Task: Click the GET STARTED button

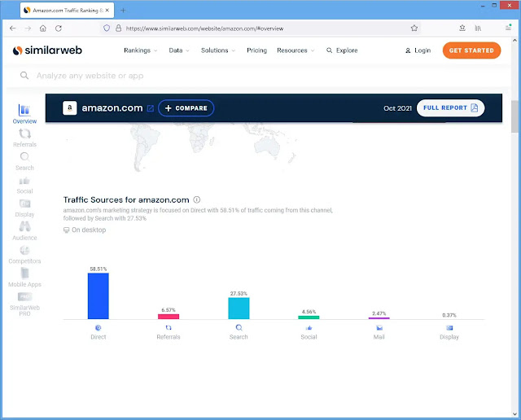Action: point(471,50)
